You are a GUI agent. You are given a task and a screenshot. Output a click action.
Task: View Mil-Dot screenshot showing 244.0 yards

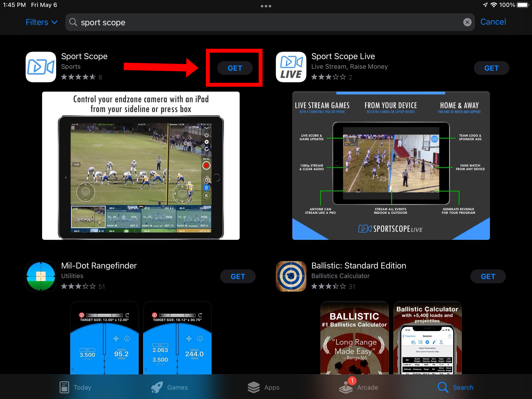tap(177, 338)
